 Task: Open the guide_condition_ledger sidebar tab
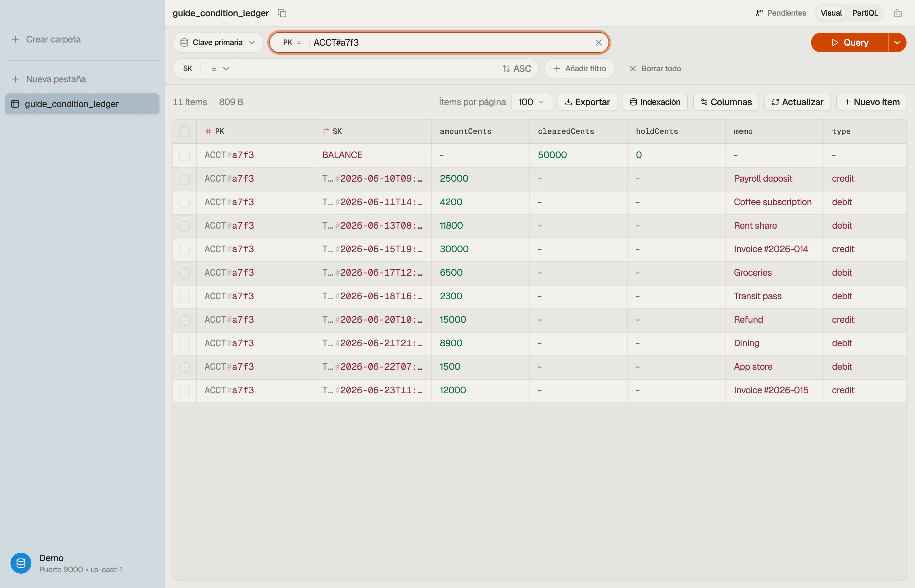[x=82, y=104]
